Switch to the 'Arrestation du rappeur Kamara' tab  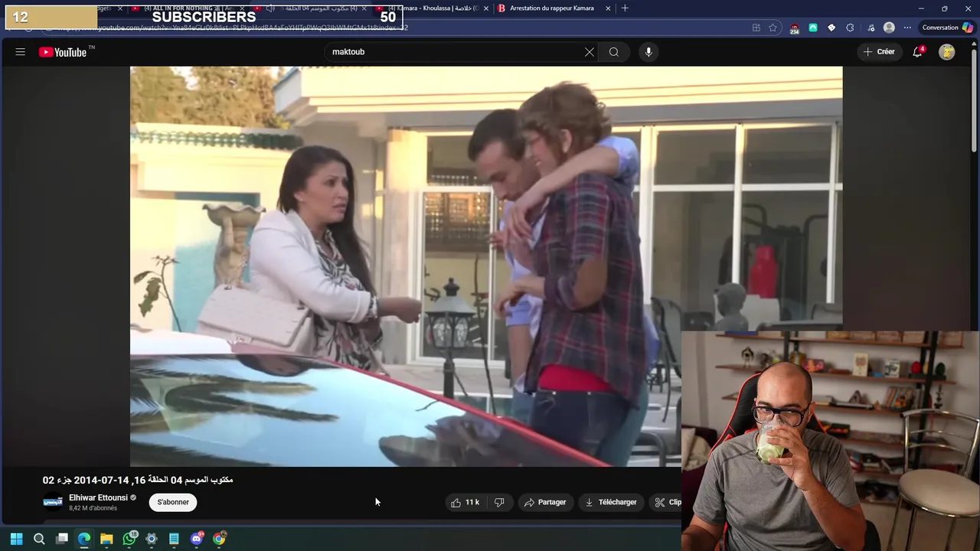pos(554,8)
